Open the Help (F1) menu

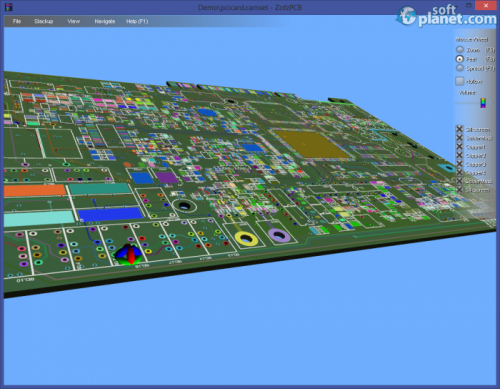click(137, 21)
